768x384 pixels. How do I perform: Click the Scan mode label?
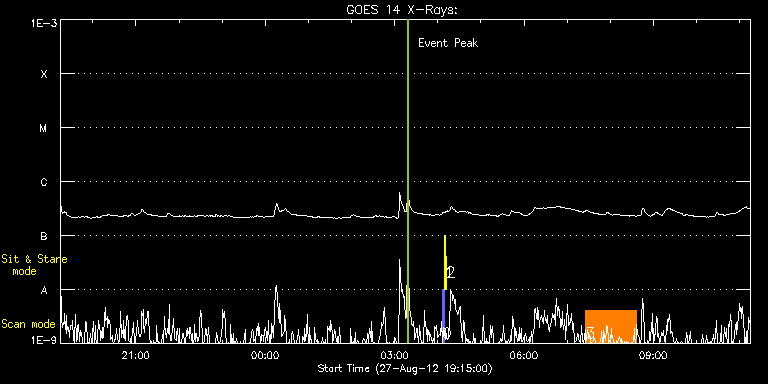pyautogui.click(x=28, y=324)
